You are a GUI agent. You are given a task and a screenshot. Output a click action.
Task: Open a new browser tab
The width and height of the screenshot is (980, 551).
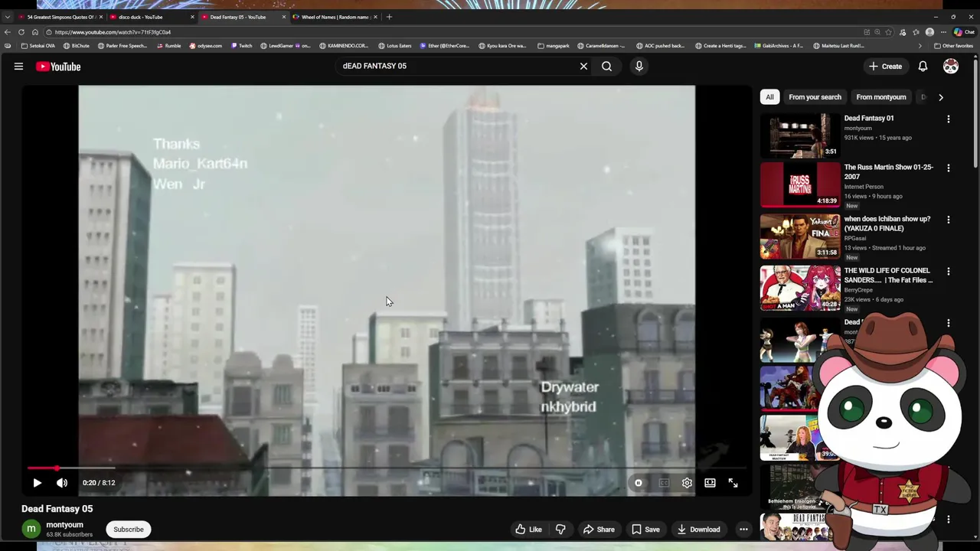[x=389, y=17]
